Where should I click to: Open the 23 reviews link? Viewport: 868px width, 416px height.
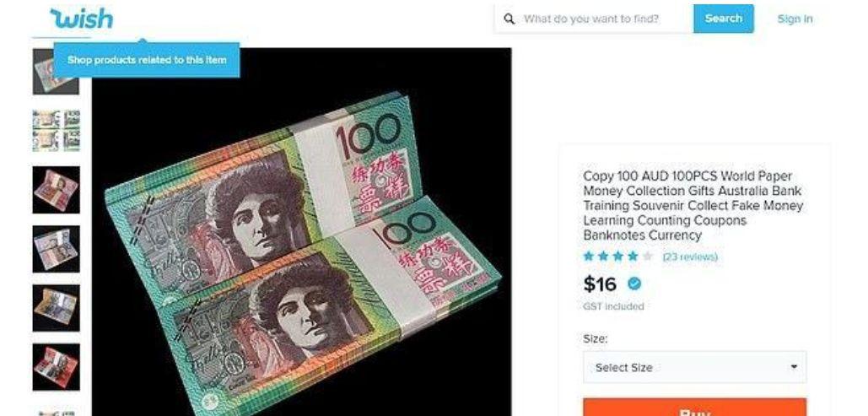690,257
